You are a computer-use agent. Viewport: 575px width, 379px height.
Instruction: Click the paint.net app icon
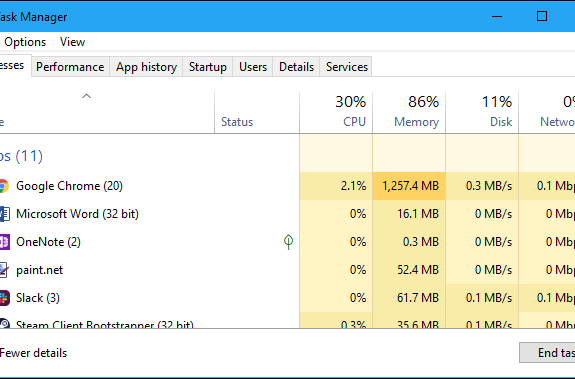pos(4,270)
